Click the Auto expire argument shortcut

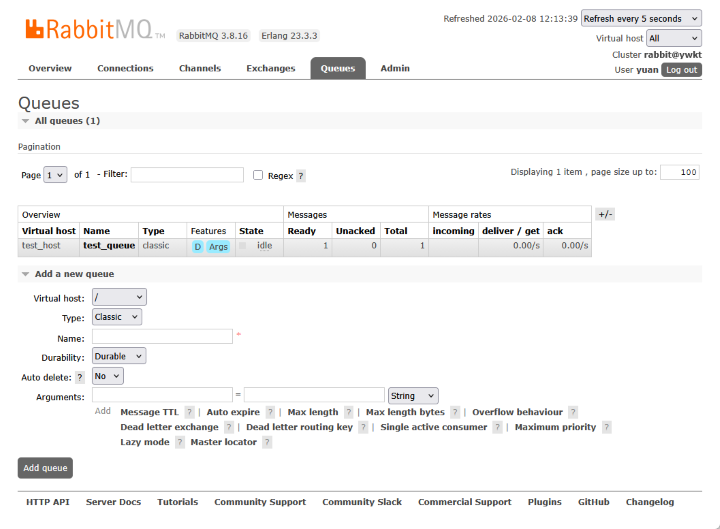pos(233,412)
